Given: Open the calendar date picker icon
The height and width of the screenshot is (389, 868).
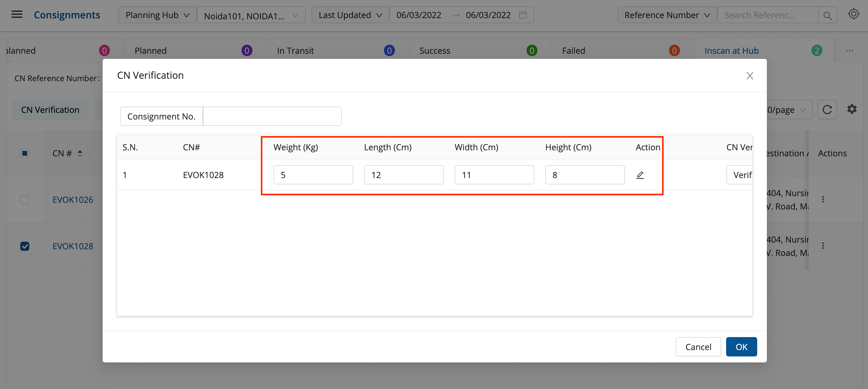Looking at the screenshot, I should (523, 15).
